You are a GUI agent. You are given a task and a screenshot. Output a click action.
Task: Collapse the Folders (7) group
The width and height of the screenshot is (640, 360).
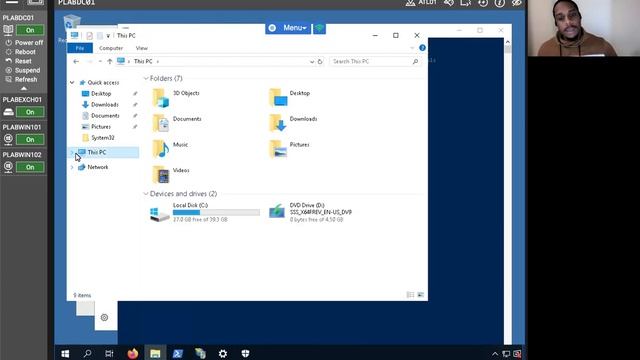click(x=146, y=78)
